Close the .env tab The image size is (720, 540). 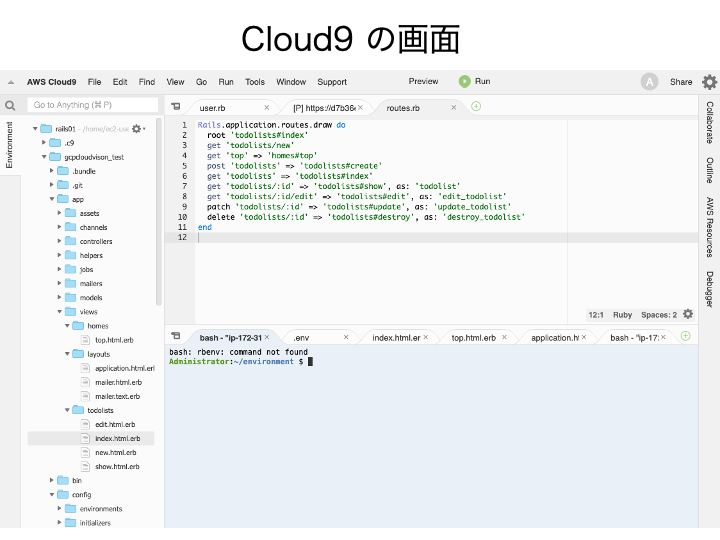tap(346, 337)
